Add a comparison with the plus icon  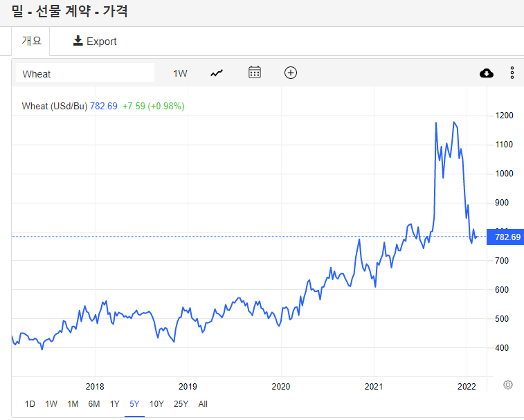tap(291, 73)
